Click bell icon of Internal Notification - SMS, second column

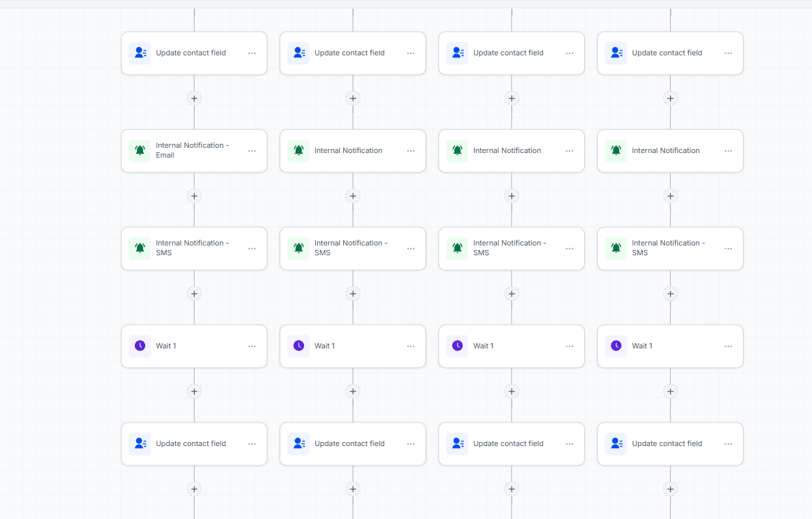(x=299, y=248)
